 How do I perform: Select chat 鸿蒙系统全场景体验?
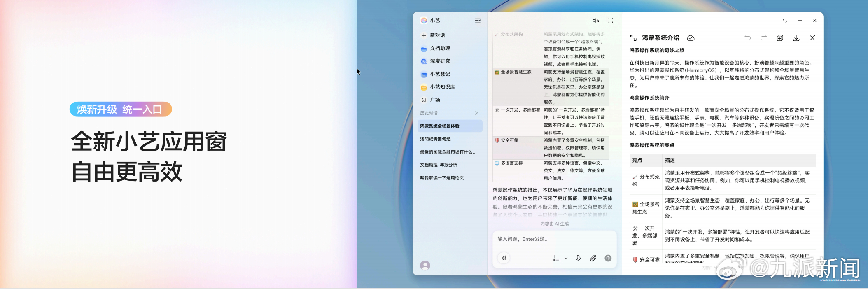point(450,126)
